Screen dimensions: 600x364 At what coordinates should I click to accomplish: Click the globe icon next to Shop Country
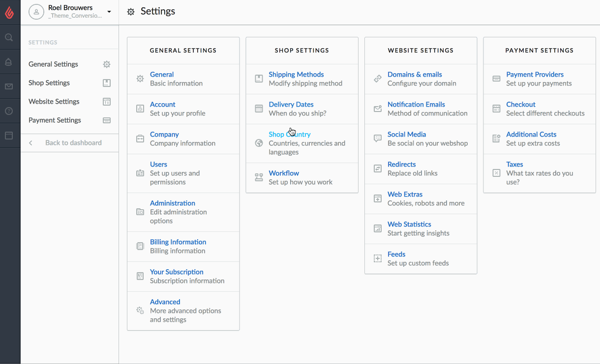point(259,143)
